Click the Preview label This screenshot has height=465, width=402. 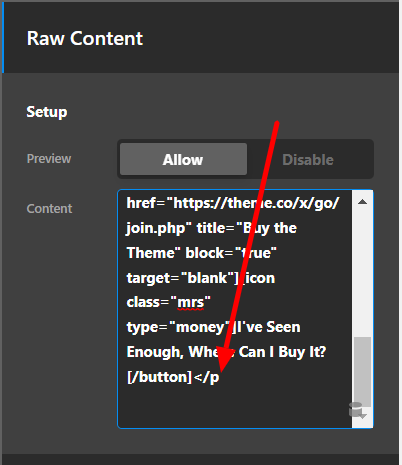click(x=49, y=159)
